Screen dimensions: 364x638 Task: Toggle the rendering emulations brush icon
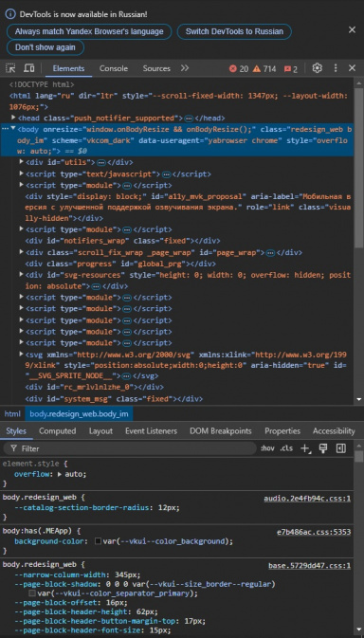click(x=323, y=448)
